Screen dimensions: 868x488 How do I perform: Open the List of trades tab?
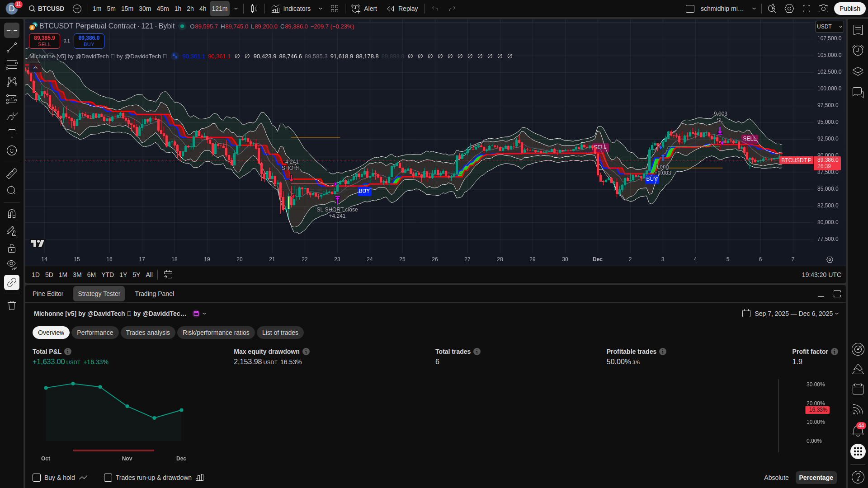click(x=280, y=333)
